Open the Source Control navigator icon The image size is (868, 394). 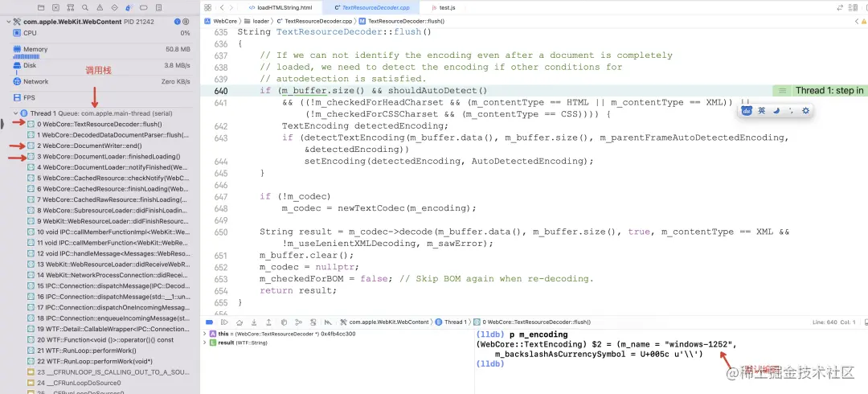[56, 8]
